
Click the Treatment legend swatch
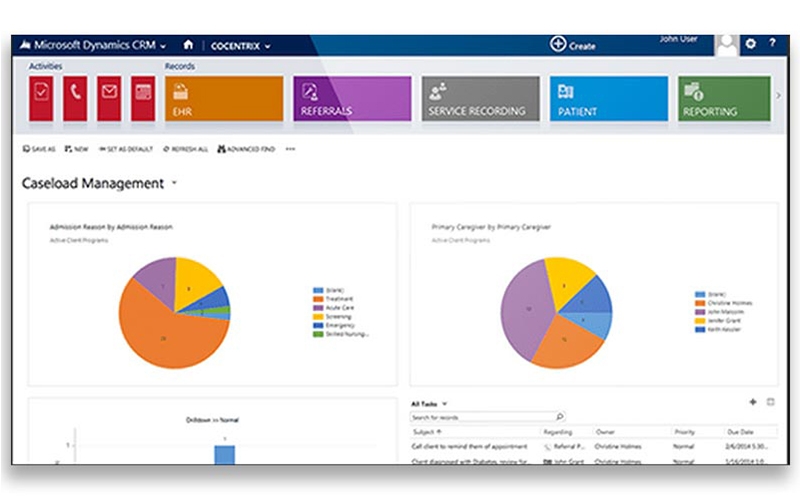coord(318,299)
